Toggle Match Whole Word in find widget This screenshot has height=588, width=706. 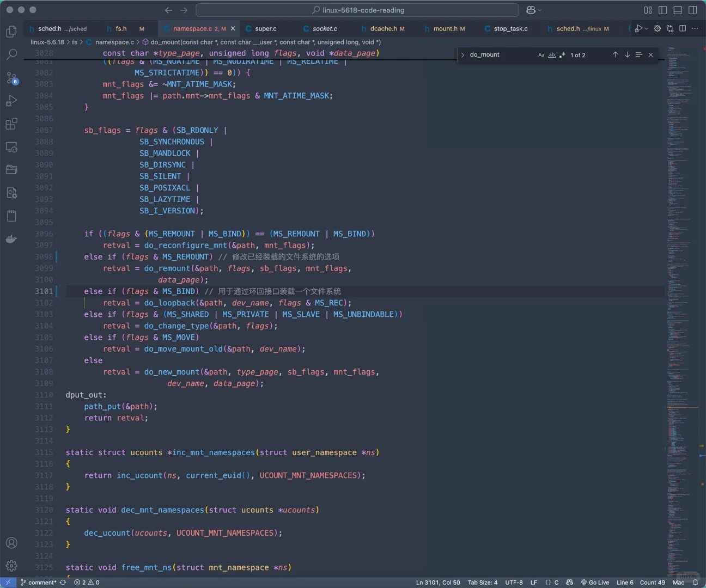pos(552,55)
